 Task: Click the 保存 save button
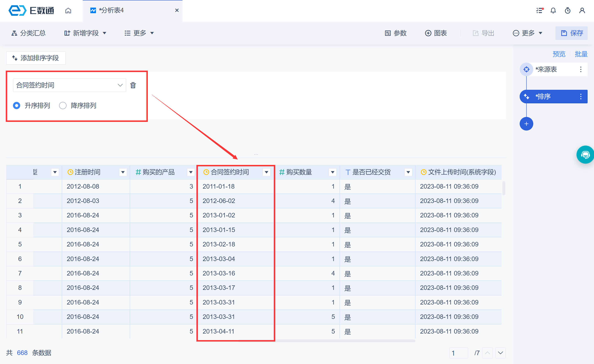571,33
